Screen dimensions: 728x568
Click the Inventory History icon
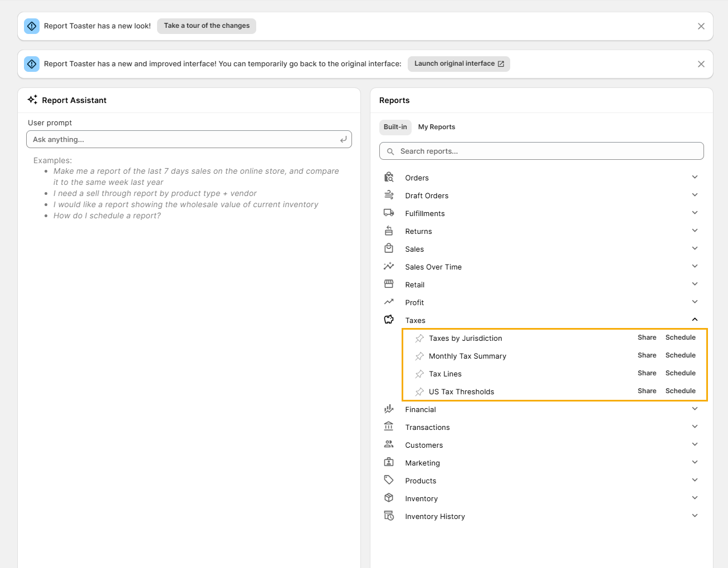click(x=389, y=516)
